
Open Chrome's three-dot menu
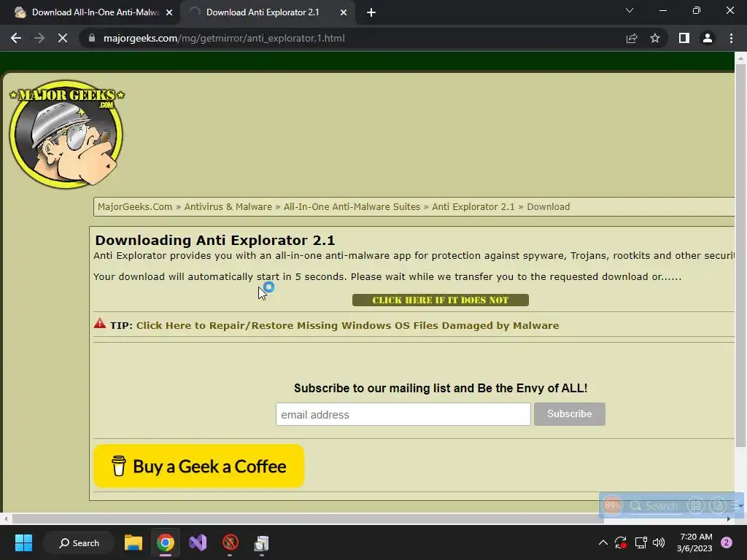(731, 38)
